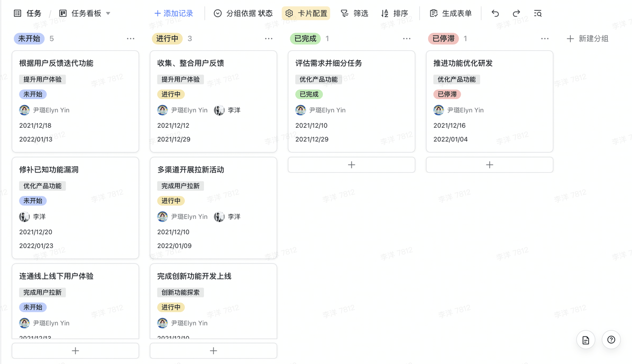Click the red 已停滞 column status label
This screenshot has width=632, height=364.
pyautogui.click(x=443, y=38)
